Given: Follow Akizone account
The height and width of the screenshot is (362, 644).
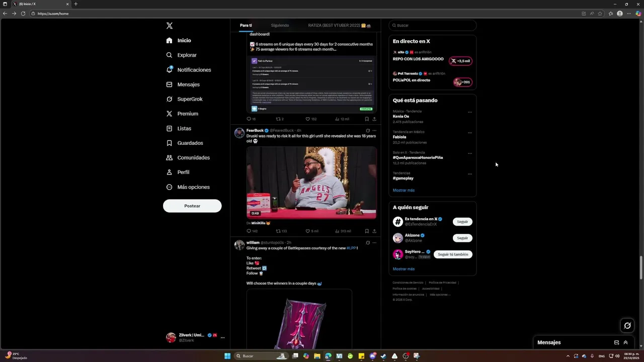Looking at the screenshot, I should click(462, 238).
